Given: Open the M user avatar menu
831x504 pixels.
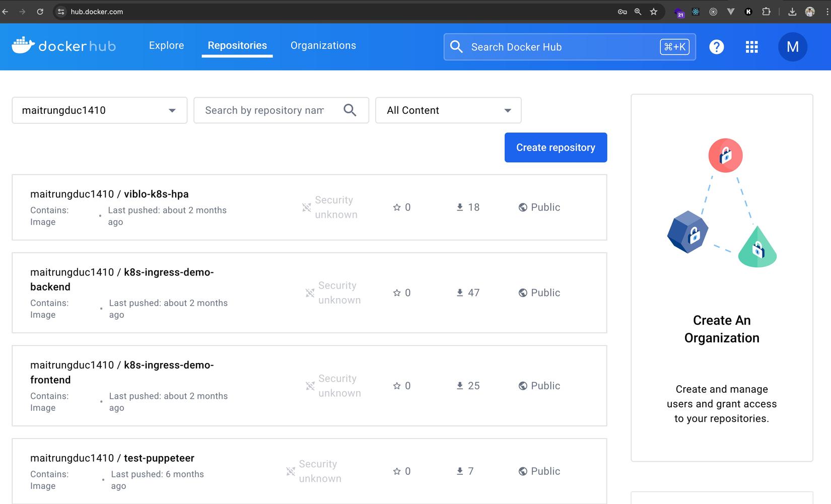Looking at the screenshot, I should pos(793,47).
